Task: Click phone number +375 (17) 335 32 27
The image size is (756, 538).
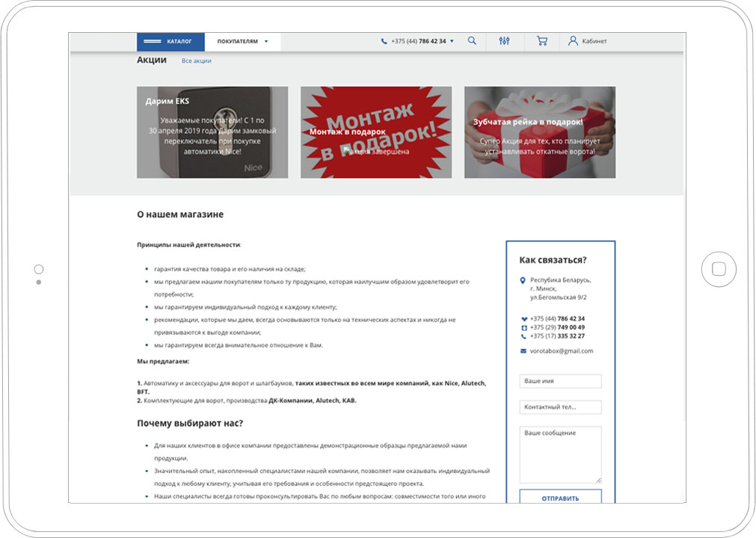Action: (x=557, y=336)
